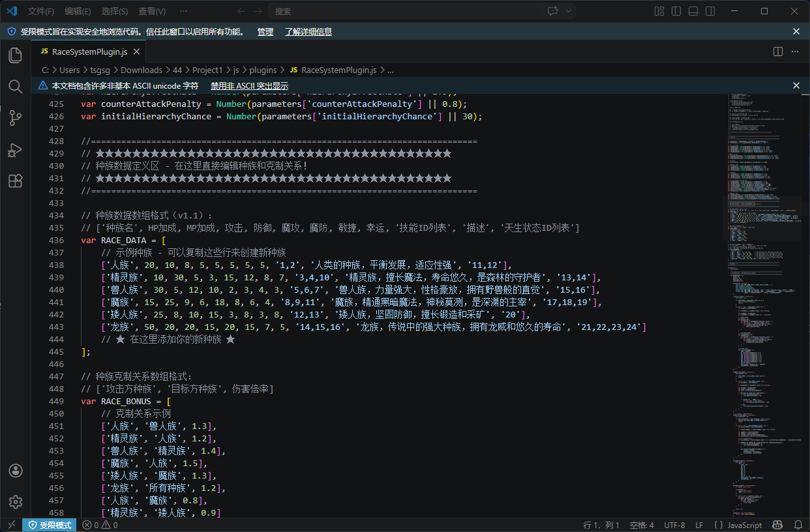The image size is (810, 532).
Task: Open the 空格: 4 indentation selector
Action: point(642,525)
